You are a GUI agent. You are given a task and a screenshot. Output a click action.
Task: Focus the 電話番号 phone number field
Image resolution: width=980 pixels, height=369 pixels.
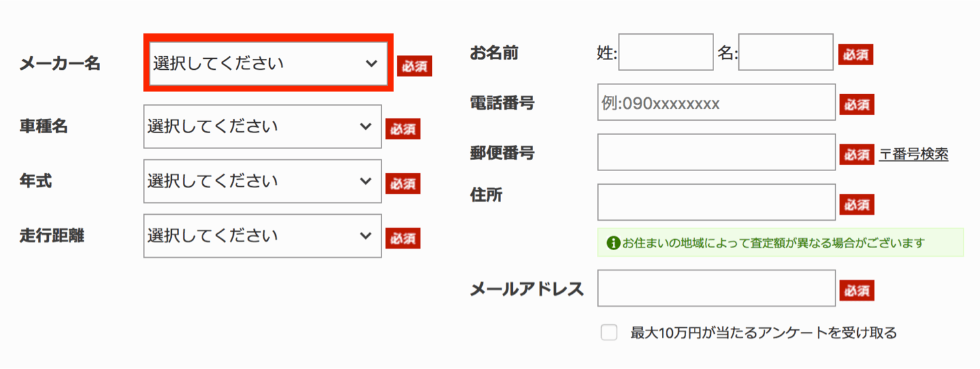(x=716, y=103)
